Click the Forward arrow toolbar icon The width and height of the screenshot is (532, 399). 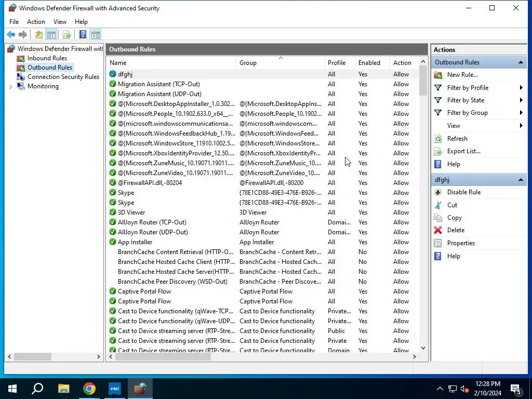(x=23, y=35)
